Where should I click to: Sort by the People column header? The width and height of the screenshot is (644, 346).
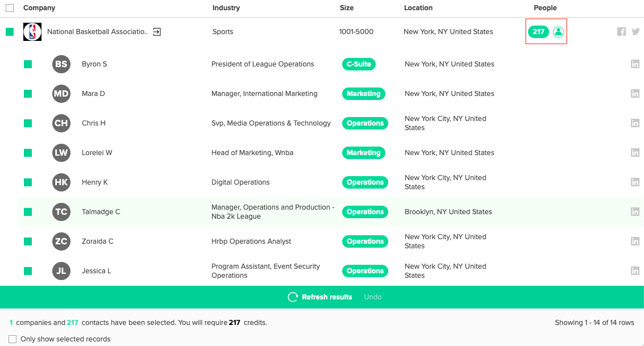coord(545,8)
